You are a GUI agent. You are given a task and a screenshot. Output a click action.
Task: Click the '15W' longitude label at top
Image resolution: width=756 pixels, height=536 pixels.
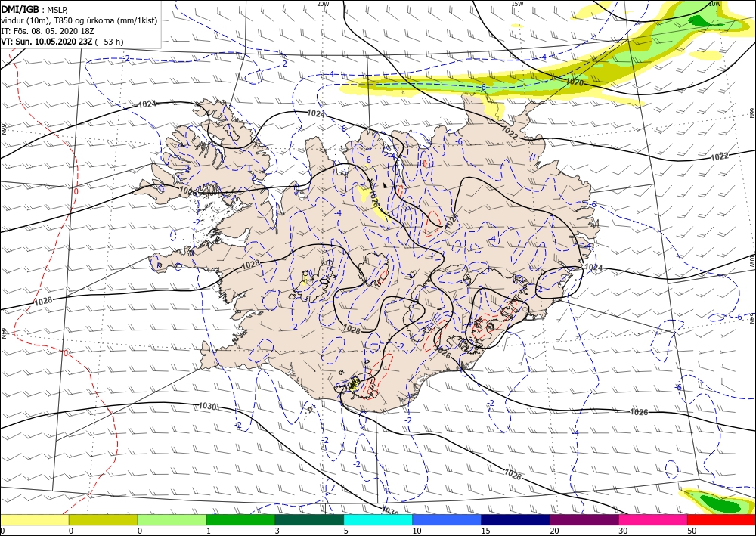[517, 3]
